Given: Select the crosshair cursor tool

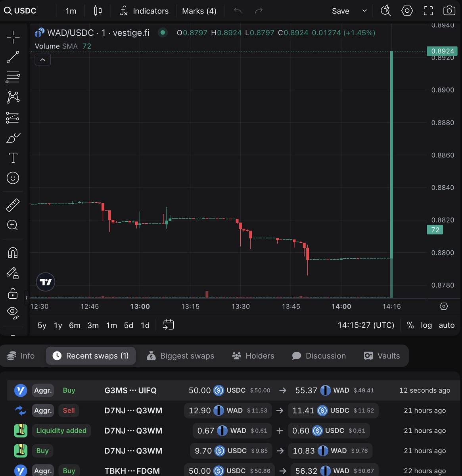Looking at the screenshot, I should pyautogui.click(x=13, y=37).
